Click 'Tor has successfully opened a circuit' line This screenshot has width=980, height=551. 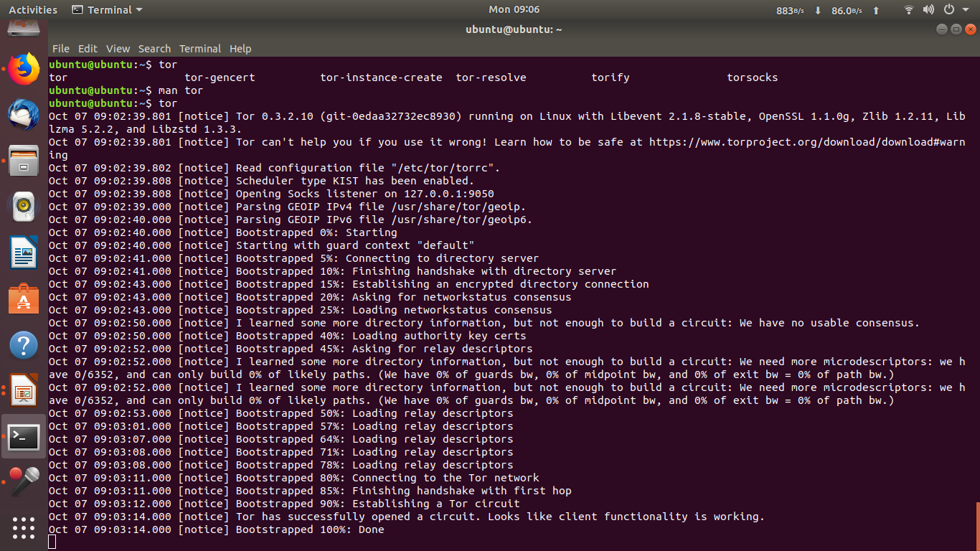(x=501, y=517)
